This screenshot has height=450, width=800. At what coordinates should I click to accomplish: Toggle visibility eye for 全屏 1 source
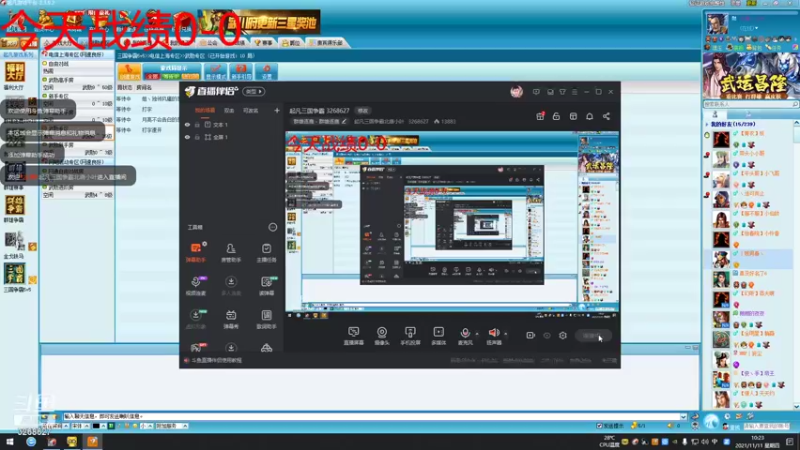(x=187, y=137)
